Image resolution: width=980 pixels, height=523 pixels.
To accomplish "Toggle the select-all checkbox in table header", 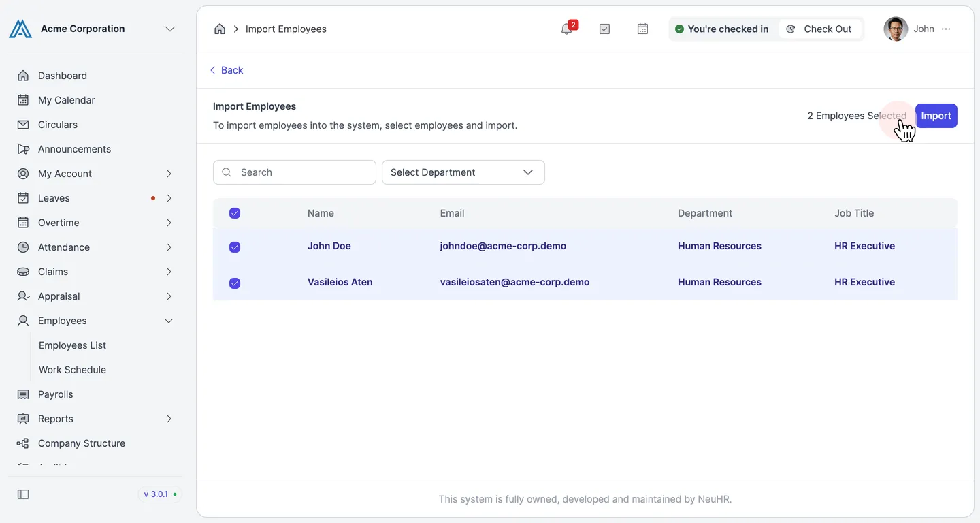I will tap(235, 213).
